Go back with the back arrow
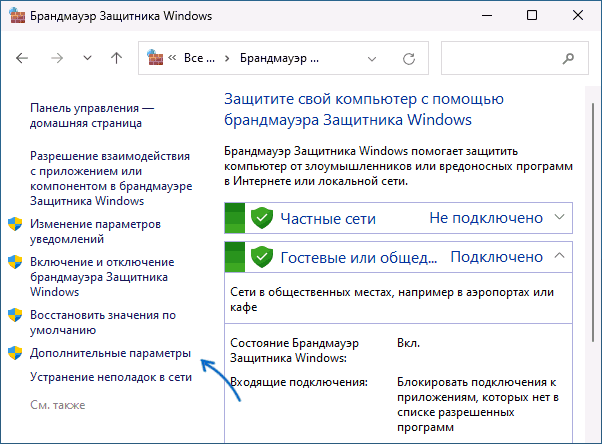602x444 pixels. coord(22,58)
